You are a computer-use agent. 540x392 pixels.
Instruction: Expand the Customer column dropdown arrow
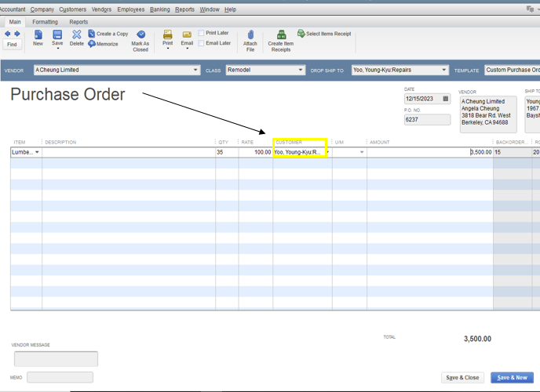[x=328, y=152]
